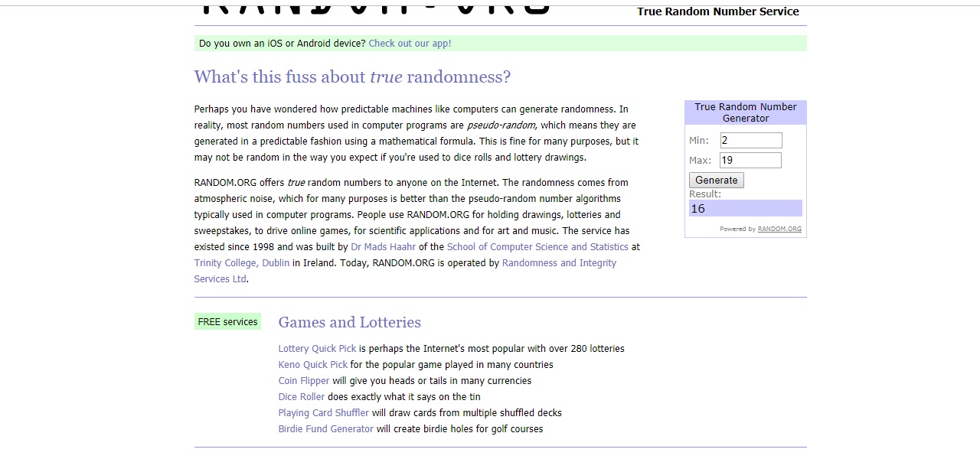Click the Min input field

click(751, 141)
